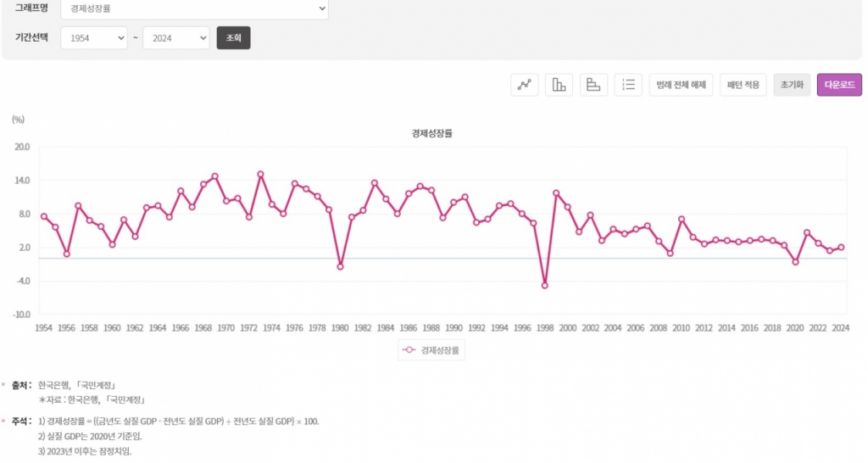This screenshot has height=463, width=868.
Task: Switch to line chart view icon
Action: pos(525,85)
